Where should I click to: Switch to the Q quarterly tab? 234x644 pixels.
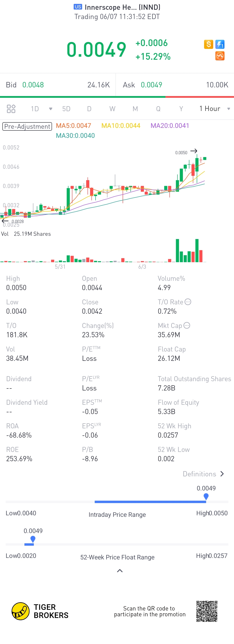[158, 109]
